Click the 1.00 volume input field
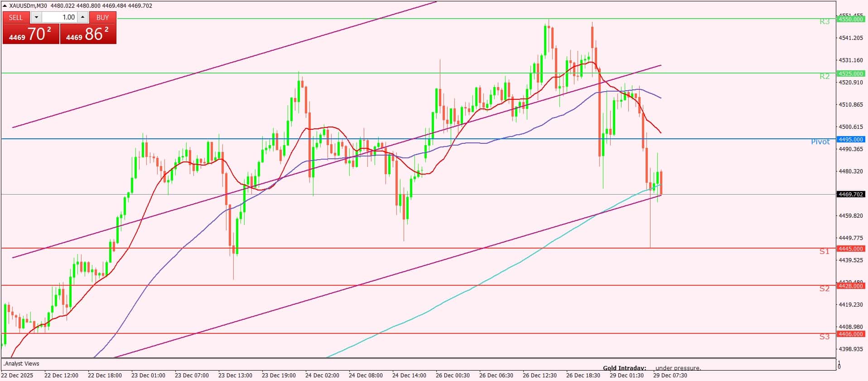This screenshot has height=381, width=868. point(60,17)
